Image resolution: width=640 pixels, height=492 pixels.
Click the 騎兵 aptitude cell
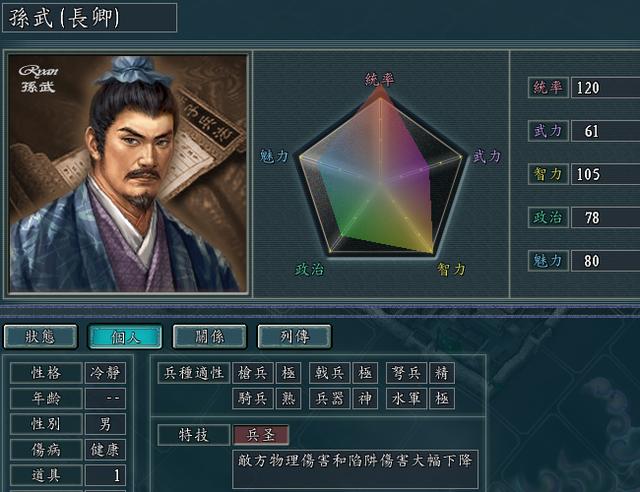pos(253,398)
